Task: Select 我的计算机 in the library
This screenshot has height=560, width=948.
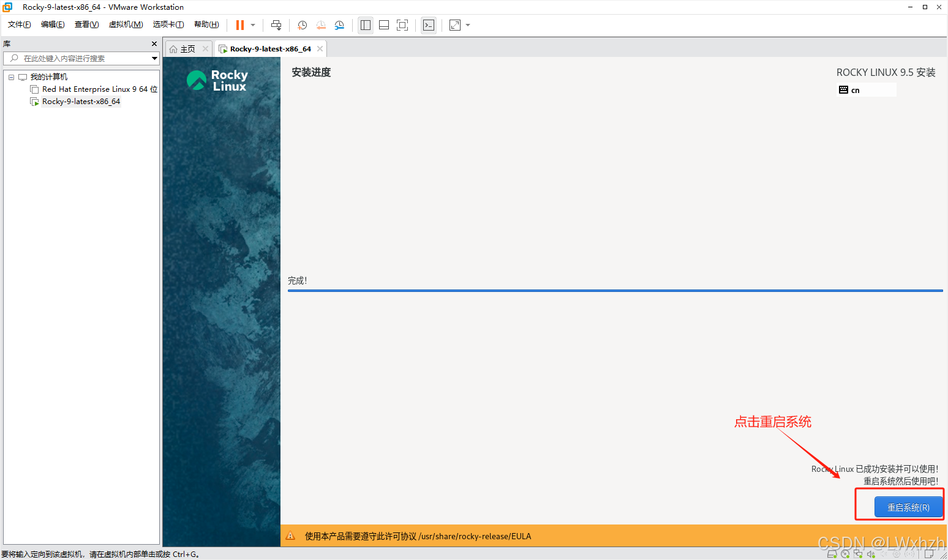Action: click(x=49, y=77)
